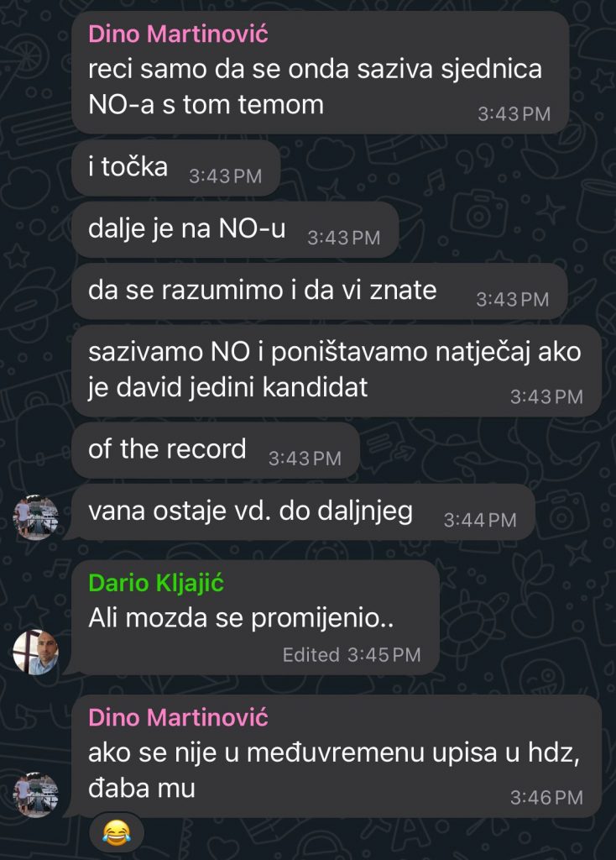Select the 'of the record' message bubble
Screen dimensions: 616x860
coord(216,450)
